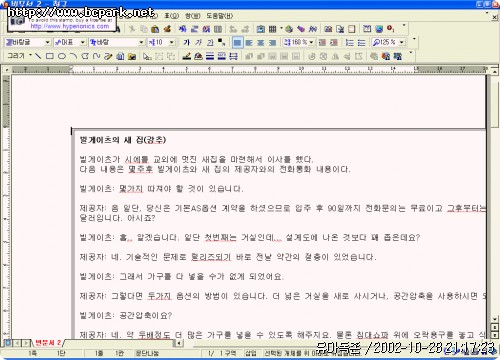Viewport: 500px width, 360px height.
Task: Select the rectangle drawing tool
Action: (x=50, y=56)
